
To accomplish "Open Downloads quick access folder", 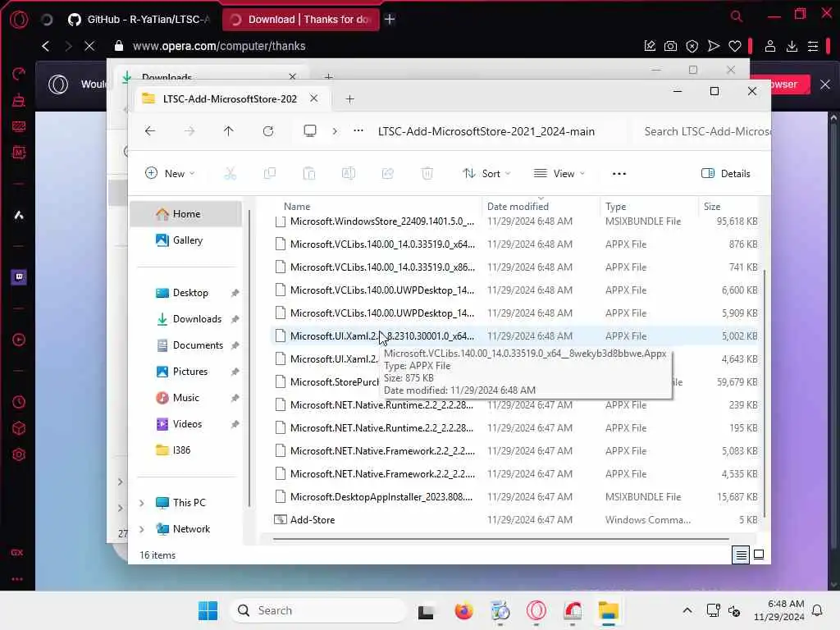I will (x=186, y=319).
